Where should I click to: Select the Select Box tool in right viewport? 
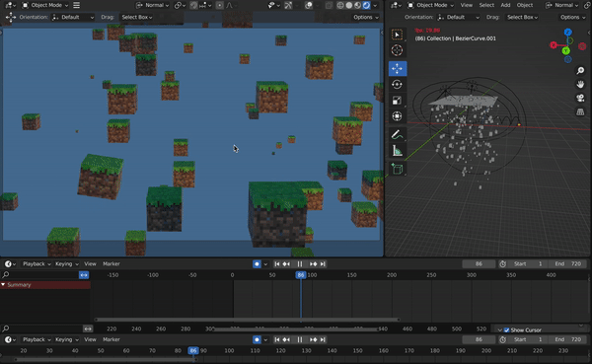pyautogui.click(x=397, y=35)
